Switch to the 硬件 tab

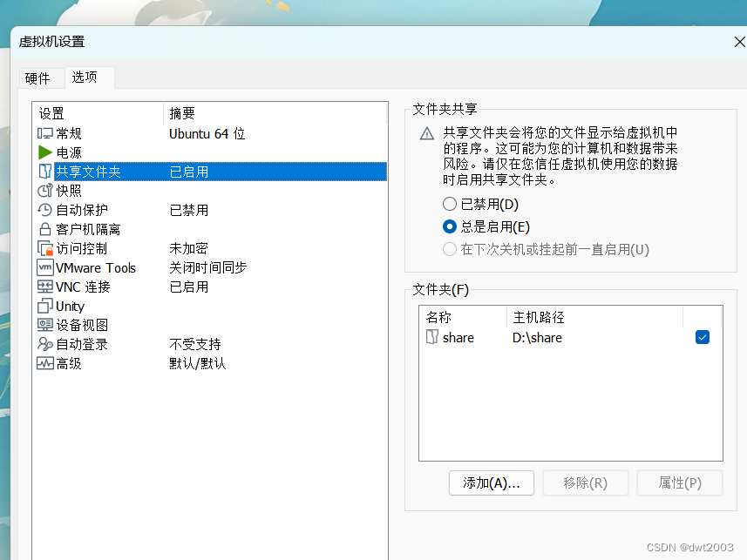click(x=37, y=78)
